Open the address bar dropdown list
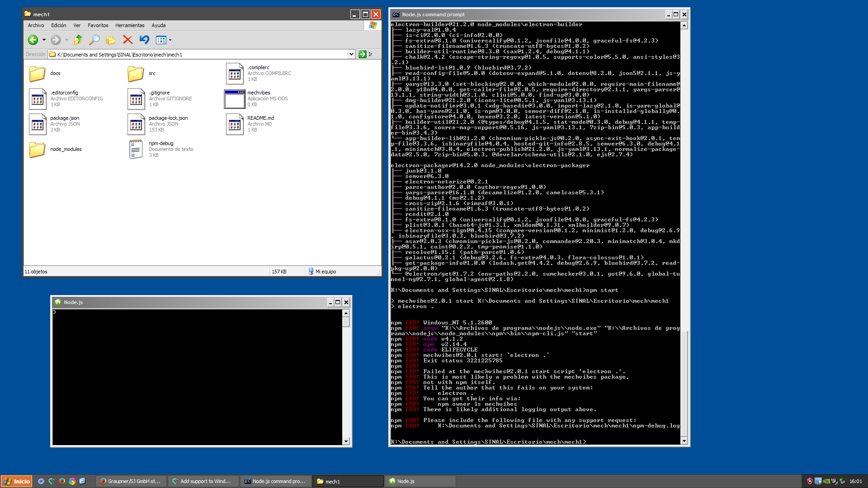The height and width of the screenshot is (488, 868). (351, 54)
